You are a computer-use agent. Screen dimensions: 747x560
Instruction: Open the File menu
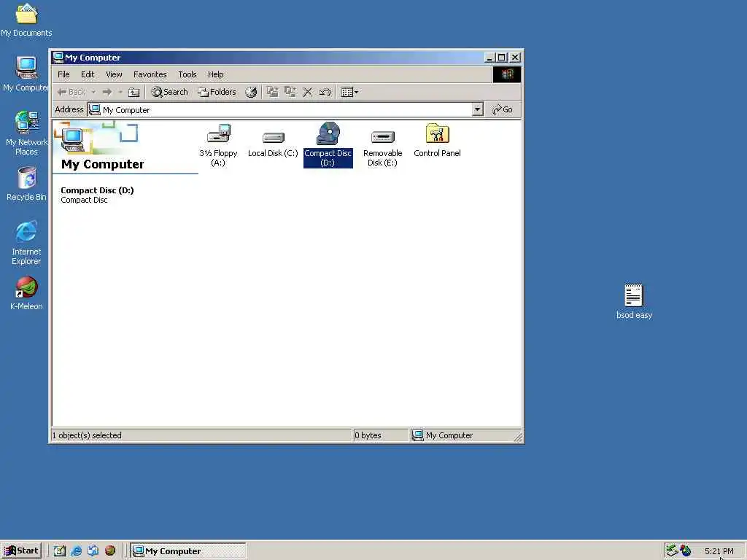pos(63,74)
